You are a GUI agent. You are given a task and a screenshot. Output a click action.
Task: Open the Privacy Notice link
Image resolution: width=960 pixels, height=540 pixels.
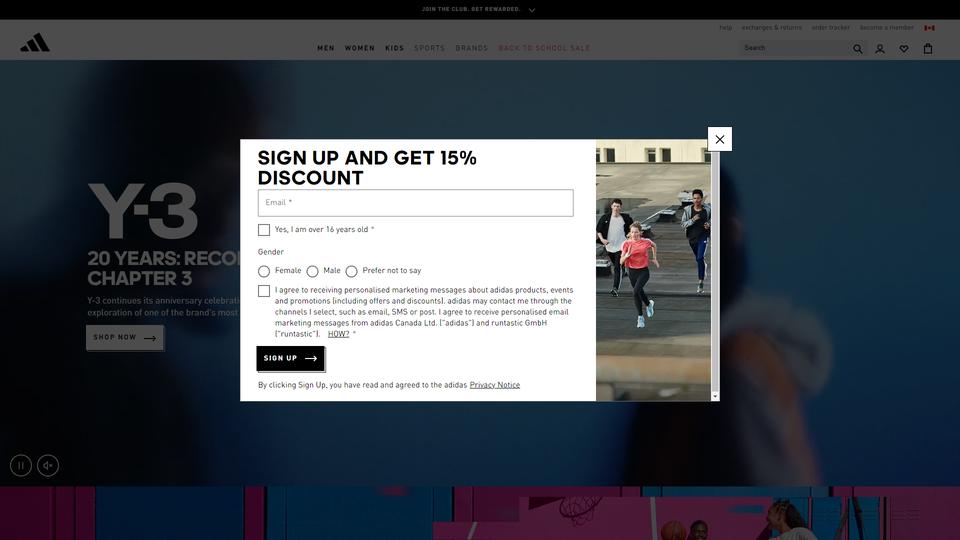coord(495,385)
